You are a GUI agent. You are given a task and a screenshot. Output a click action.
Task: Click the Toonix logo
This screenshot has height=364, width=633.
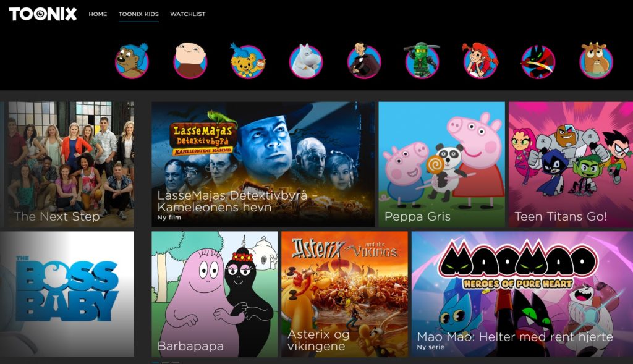[43, 14]
